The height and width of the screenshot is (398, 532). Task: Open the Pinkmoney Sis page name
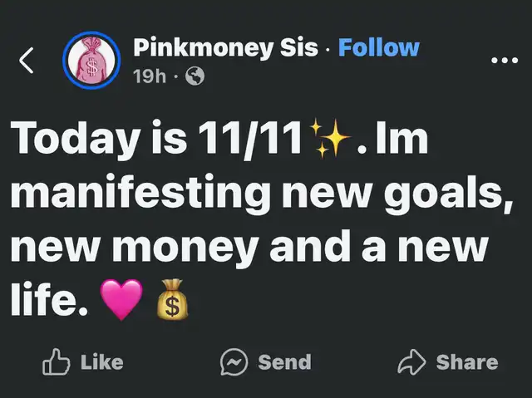point(225,47)
